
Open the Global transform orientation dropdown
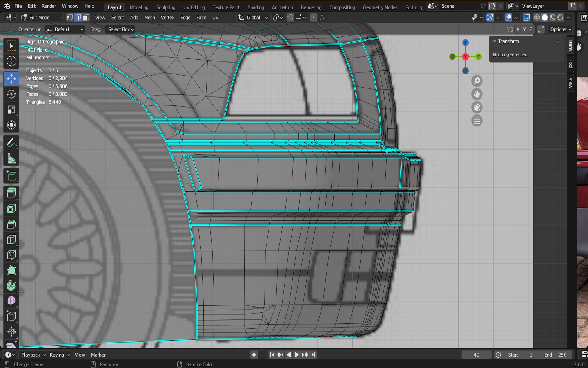[x=253, y=18]
